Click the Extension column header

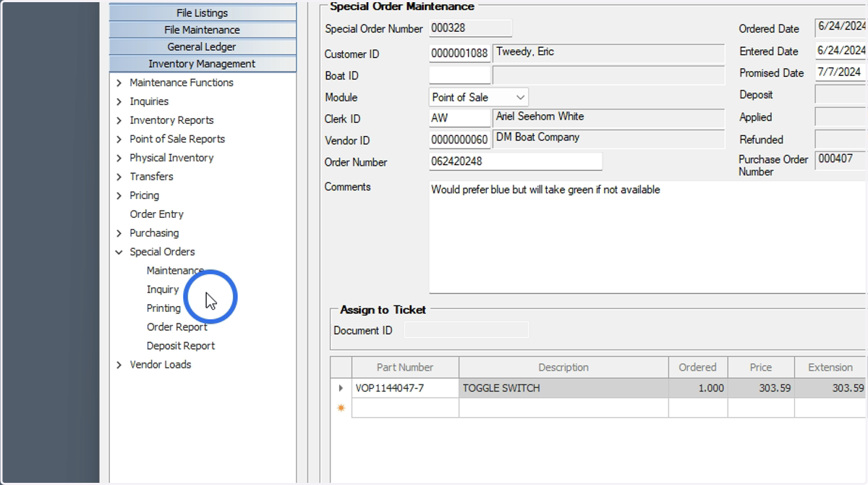coord(830,367)
